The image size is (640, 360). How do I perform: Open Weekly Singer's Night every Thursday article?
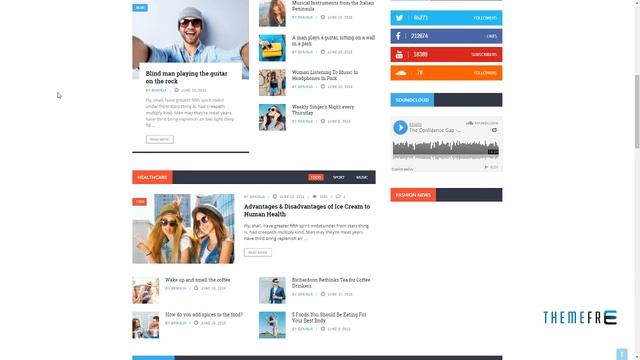click(x=323, y=110)
